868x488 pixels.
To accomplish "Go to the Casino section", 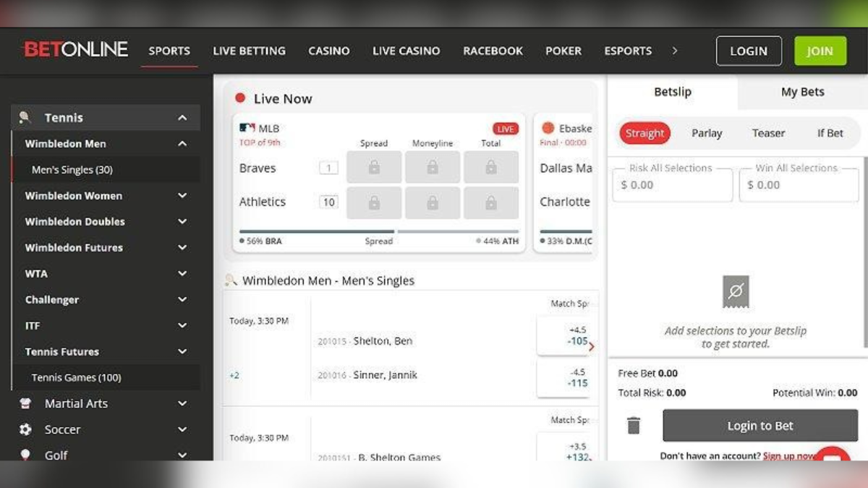I will tap(329, 51).
